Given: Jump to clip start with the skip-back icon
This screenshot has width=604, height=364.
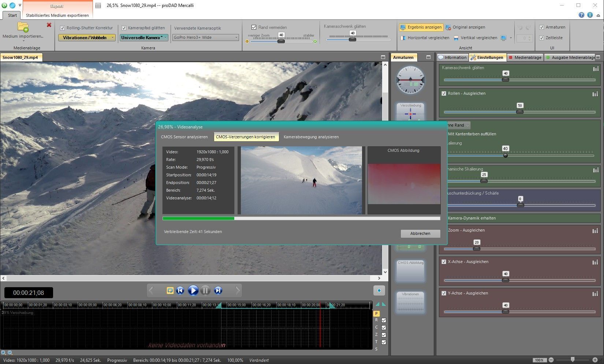Looking at the screenshot, I should point(180,290).
